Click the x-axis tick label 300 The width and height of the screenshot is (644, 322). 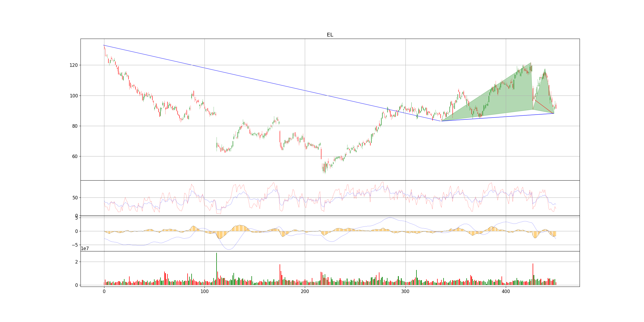[405, 291]
